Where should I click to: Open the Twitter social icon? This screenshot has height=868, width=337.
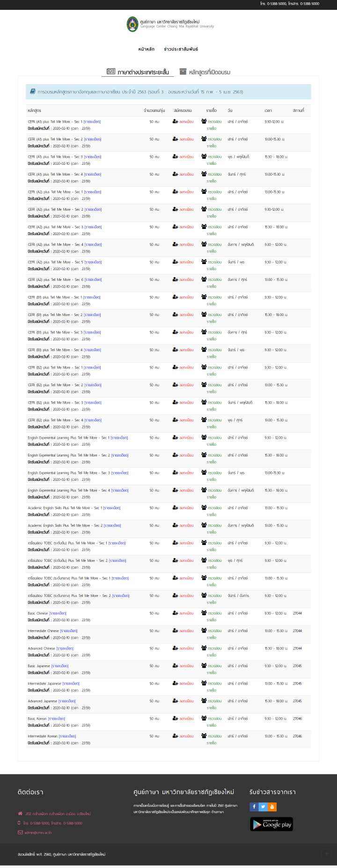(x=263, y=806)
